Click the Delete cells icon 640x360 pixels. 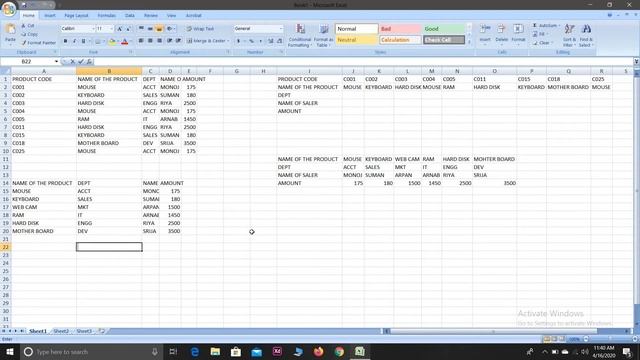501,29
